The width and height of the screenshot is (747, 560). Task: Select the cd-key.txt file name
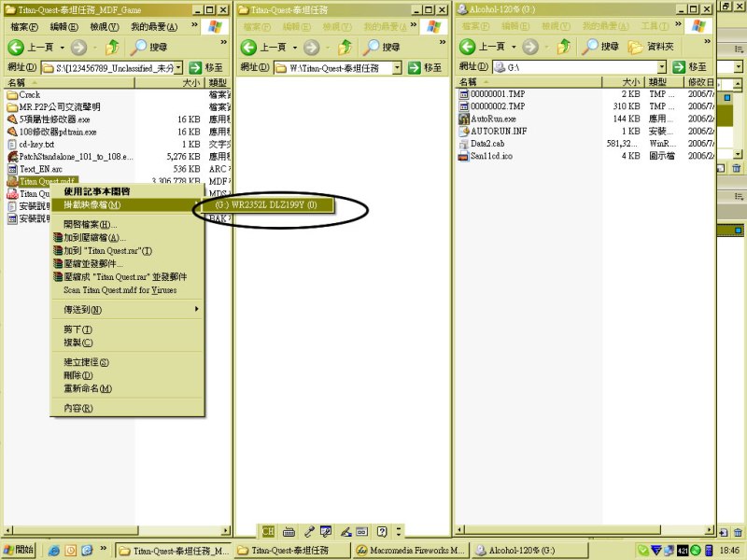(36, 145)
